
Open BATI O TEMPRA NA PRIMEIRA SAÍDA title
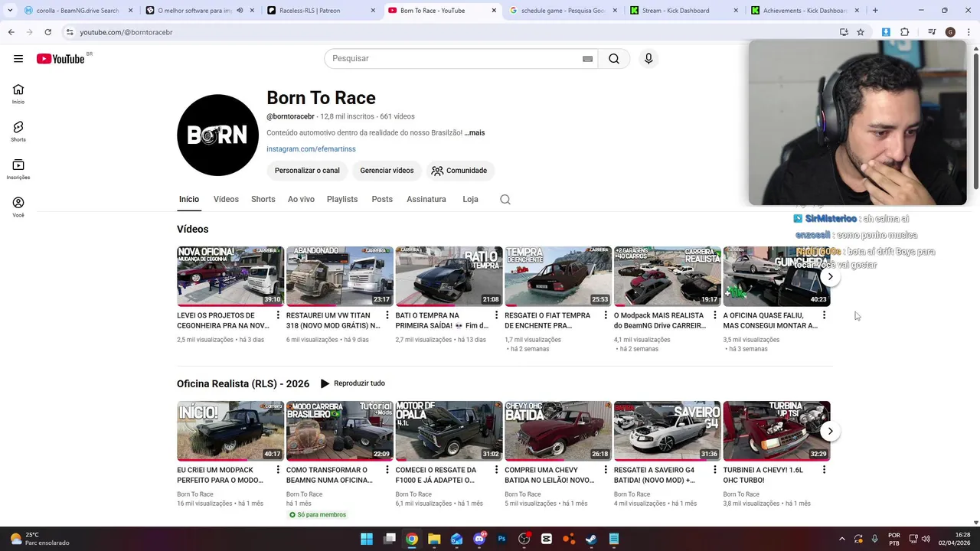click(x=443, y=321)
